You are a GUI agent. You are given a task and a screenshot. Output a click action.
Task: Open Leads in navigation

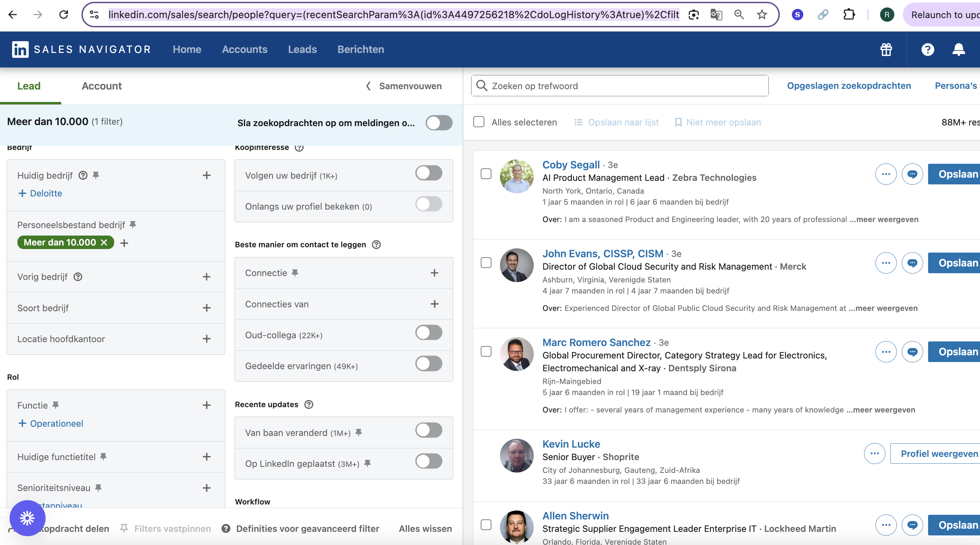coord(302,49)
